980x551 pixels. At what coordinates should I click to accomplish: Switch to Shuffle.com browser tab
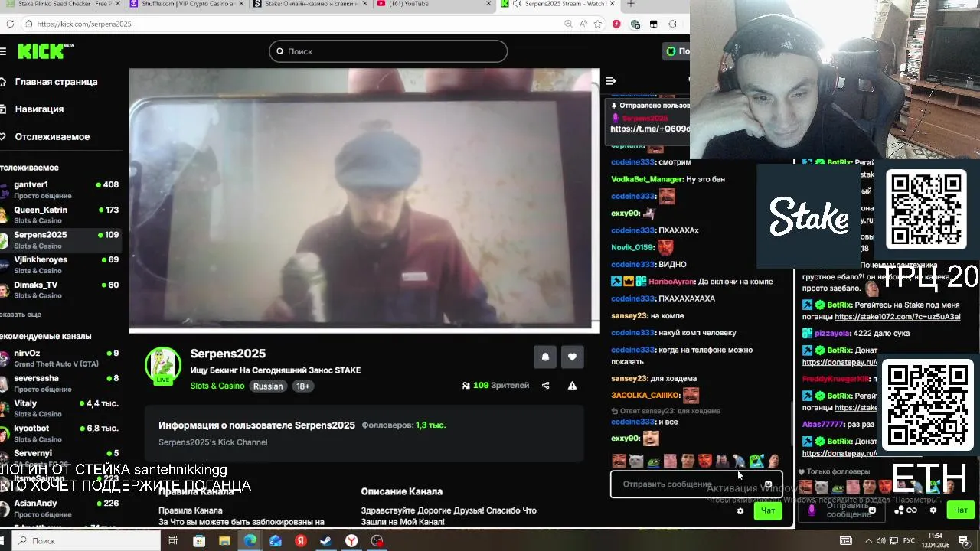tap(188, 4)
